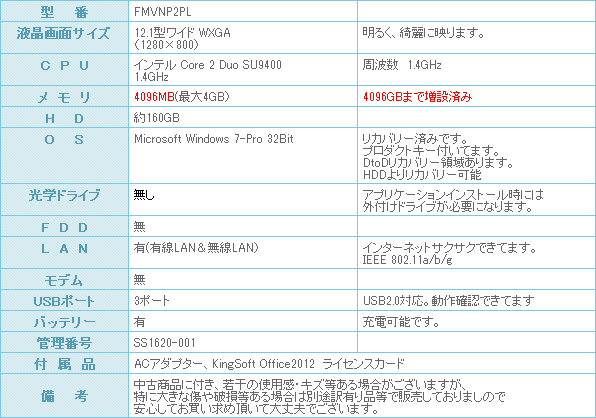Viewport: 596px width, 418px height.
Task: Click the model number FMVNP2PL
Action: (162, 12)
